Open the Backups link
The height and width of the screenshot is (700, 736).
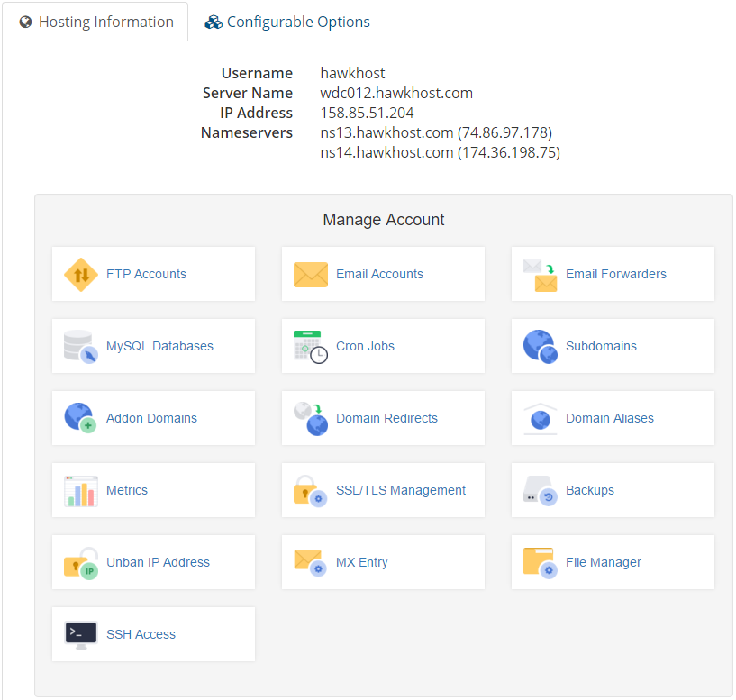589,490
